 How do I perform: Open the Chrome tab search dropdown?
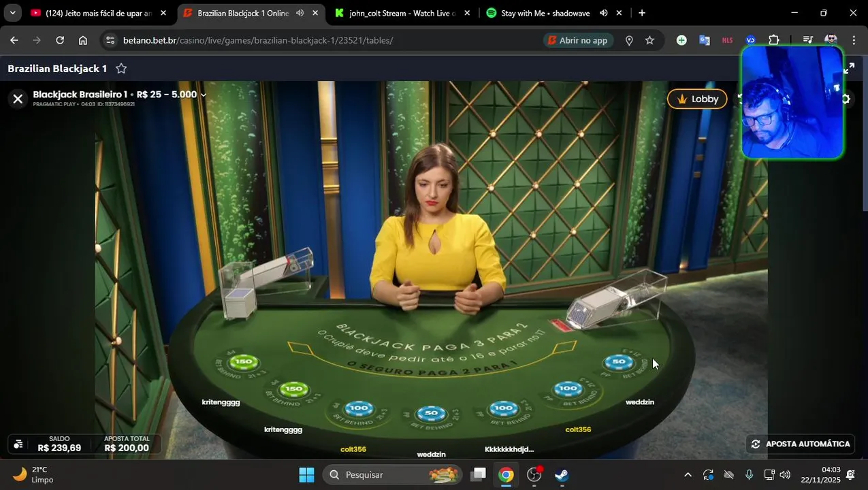pyautogui.click(x=12, y=13)
